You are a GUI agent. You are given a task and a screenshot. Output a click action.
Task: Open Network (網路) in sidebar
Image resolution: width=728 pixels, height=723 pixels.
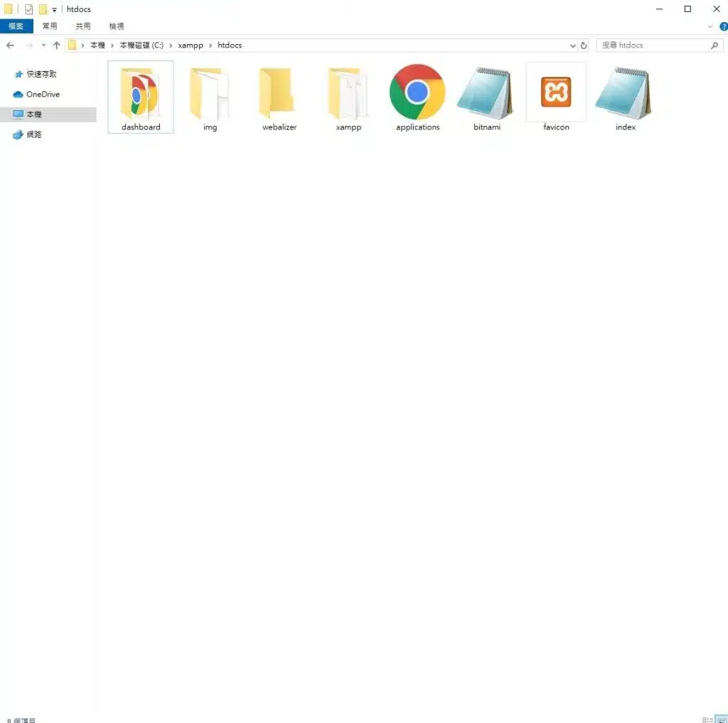point(34,134)
